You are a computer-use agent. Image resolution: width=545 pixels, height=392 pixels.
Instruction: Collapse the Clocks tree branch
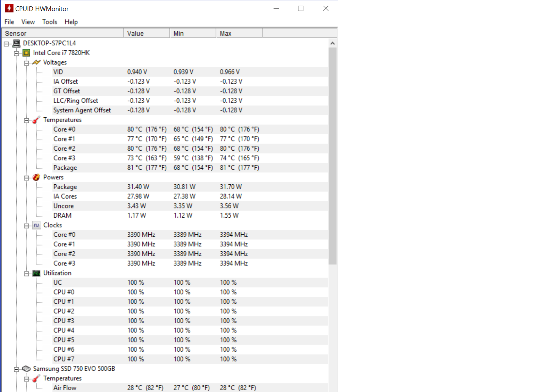[x=27, y=226]
